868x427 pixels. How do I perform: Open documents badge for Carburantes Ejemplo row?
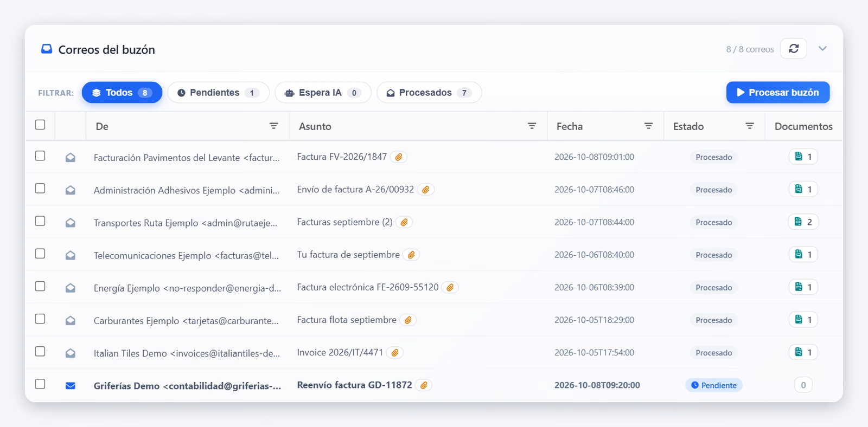pos(803,320)
